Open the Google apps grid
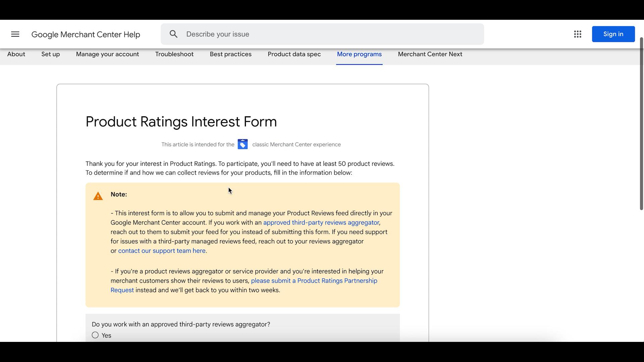The image size is (644, 362). [577, 34]
